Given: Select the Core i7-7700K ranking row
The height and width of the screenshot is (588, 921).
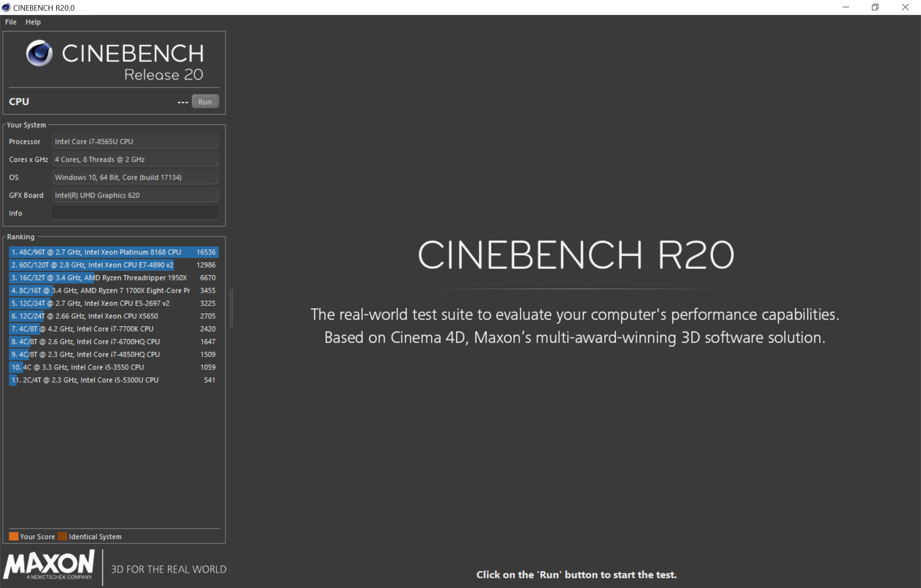Looking at the screenshot, I should tap(114, 329).
